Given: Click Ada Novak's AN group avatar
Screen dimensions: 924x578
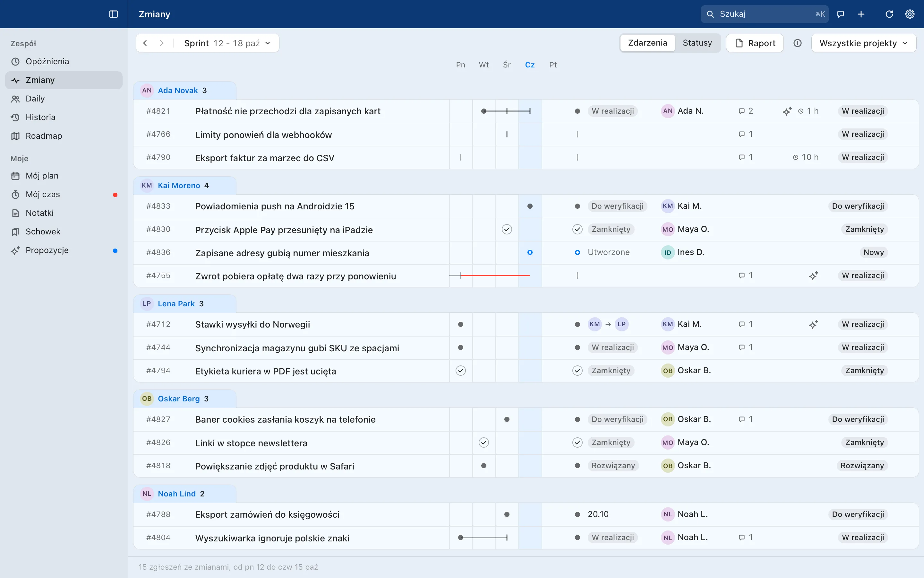Looking at the screenshot, I should pos(147,90).
